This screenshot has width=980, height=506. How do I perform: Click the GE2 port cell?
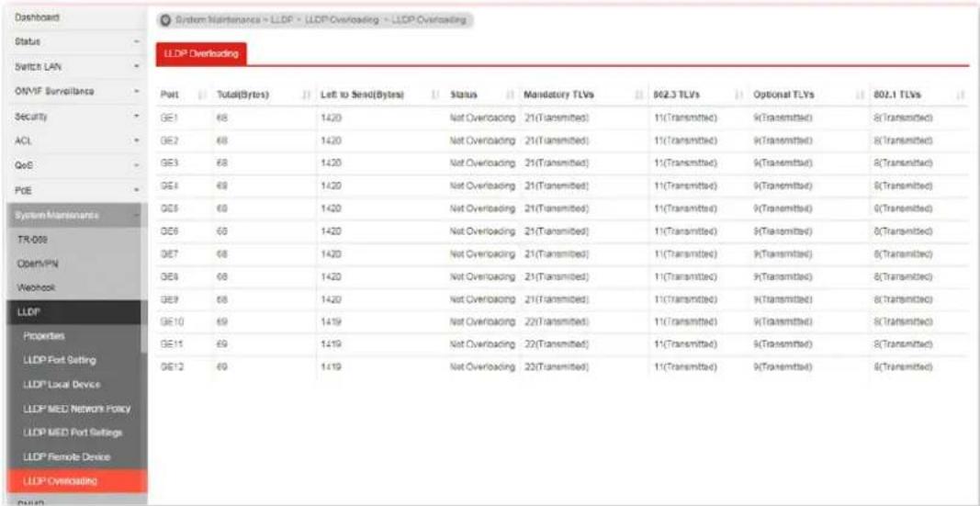167,141
